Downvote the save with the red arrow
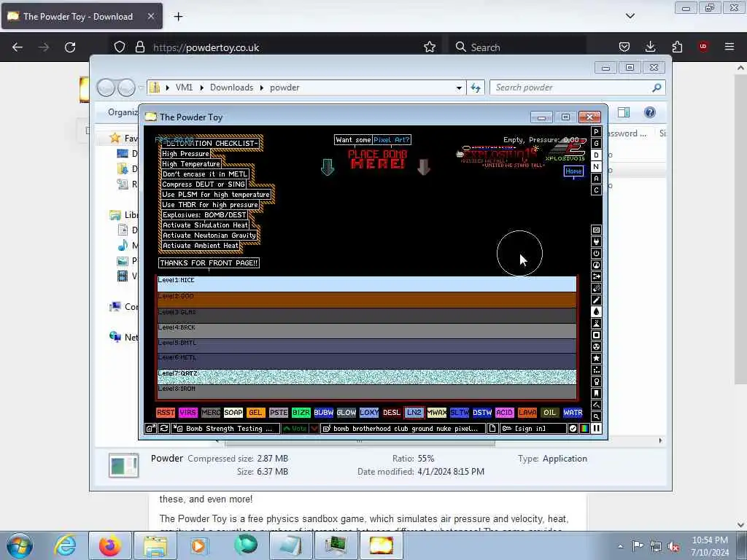 (x=314, y=429)
